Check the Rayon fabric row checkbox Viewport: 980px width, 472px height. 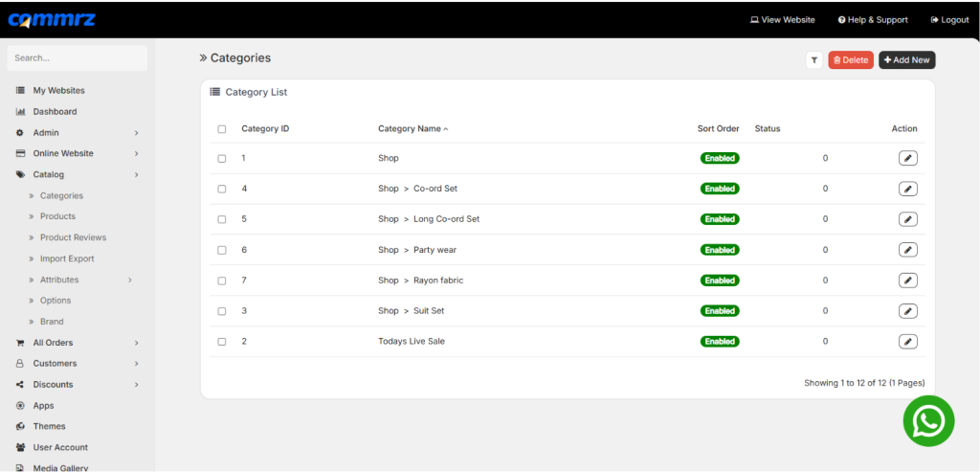[x=222, y=281]
